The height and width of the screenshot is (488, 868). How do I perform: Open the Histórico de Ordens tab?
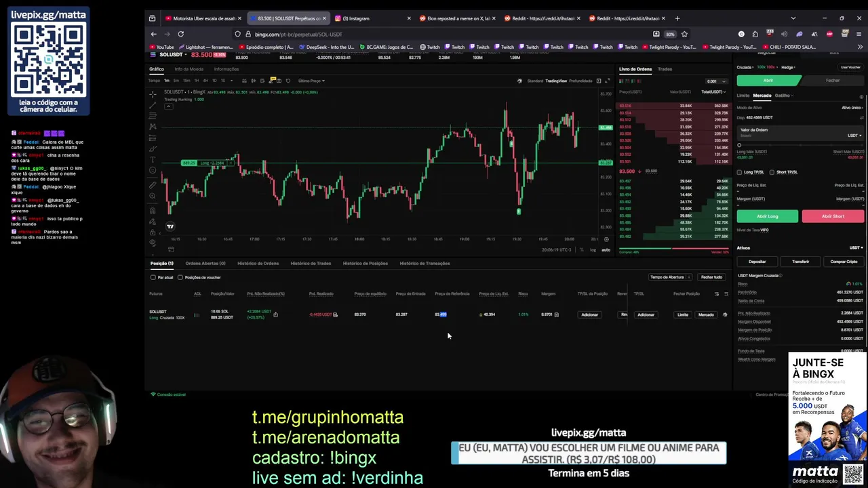[258, 263]
